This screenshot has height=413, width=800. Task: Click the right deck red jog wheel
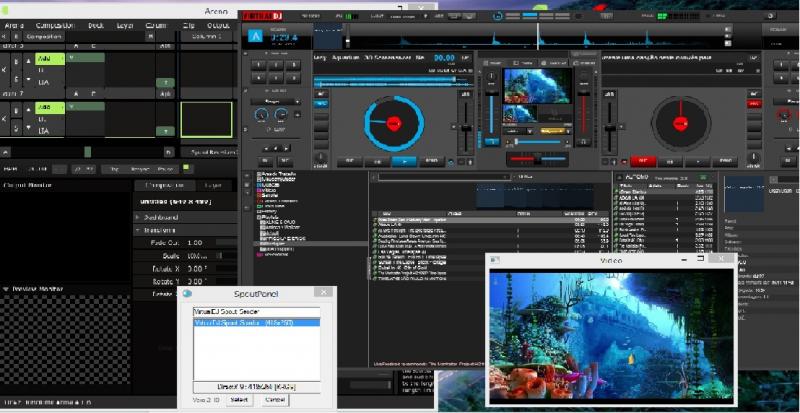(x=681, y=123)
